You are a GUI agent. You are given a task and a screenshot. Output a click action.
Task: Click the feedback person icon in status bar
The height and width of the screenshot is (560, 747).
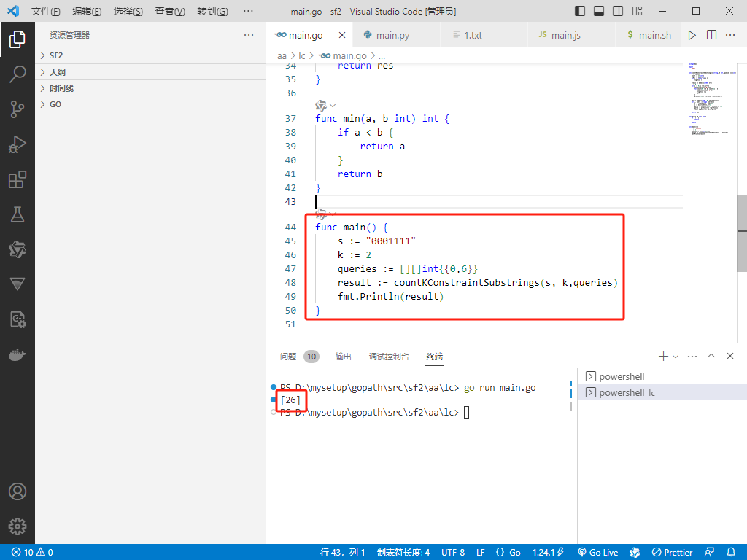tap(709, 552)
